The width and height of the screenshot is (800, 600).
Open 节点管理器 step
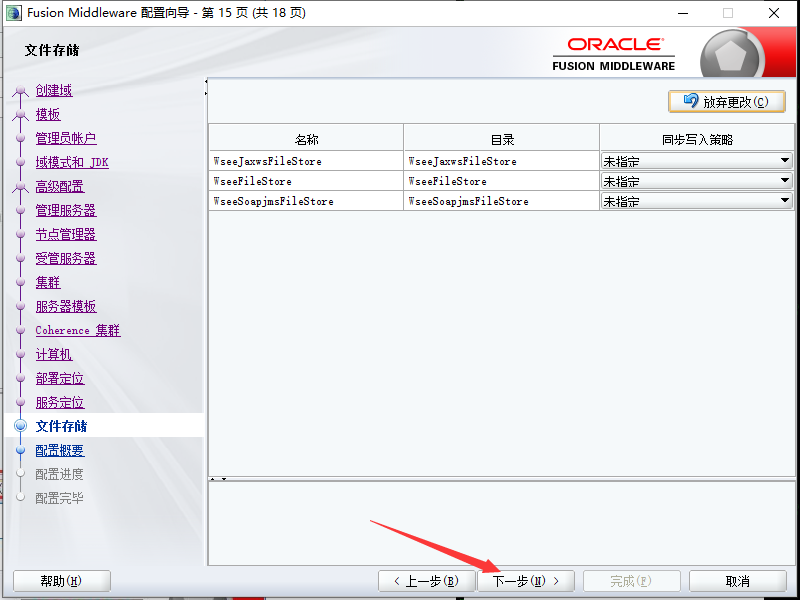[66, 234]
